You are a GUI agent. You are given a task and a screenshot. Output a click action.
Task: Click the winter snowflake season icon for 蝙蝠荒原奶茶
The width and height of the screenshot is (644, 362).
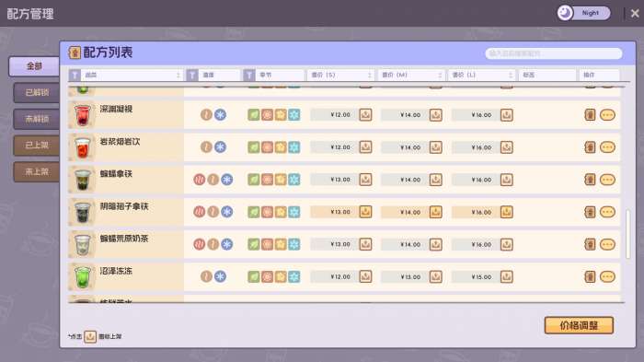click(x=294, y=244)
